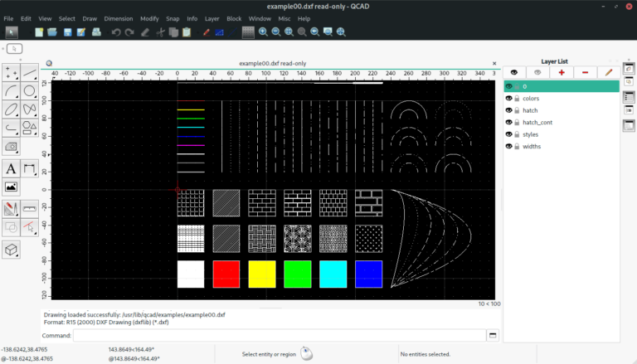This screenshot has width=637, height=364.
Task: Click the red filled square in the drawing
Action: pyautogui.click(x=226, y=274)
